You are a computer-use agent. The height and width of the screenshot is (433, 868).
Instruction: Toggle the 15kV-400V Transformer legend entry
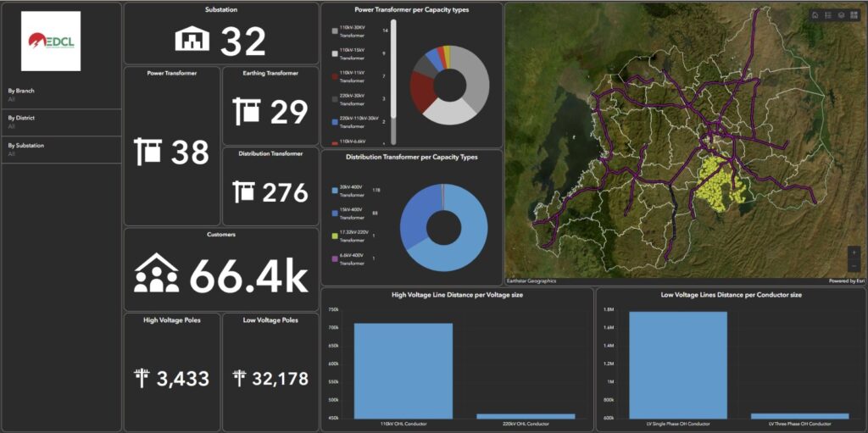click(355, 214)
